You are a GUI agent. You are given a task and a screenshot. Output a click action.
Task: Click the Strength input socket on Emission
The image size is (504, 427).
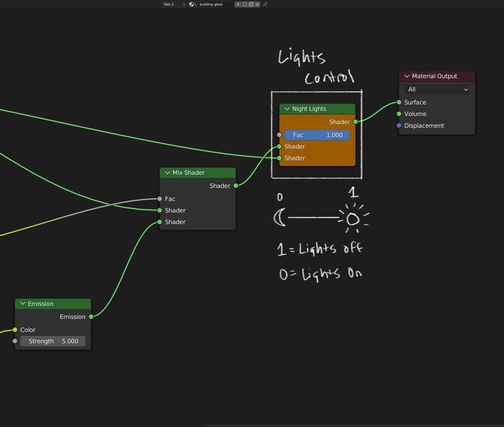[15, 341]
